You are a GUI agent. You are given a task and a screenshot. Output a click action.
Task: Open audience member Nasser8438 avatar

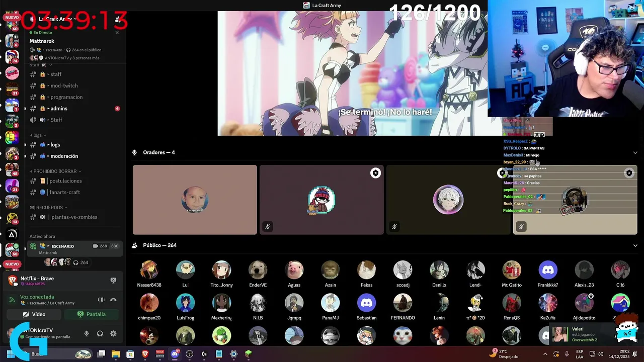(x=149, y=270)
